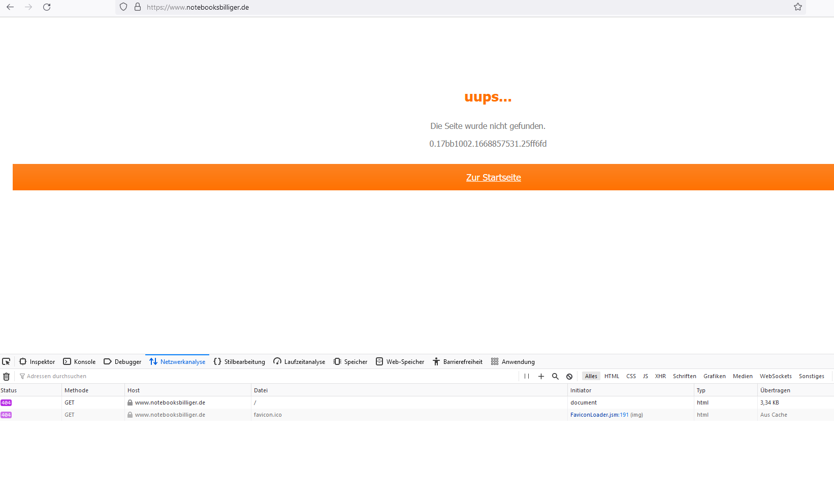Reload the page
Image resolution: width=834 pixels, height=504 pixels.
coord(47,7)
